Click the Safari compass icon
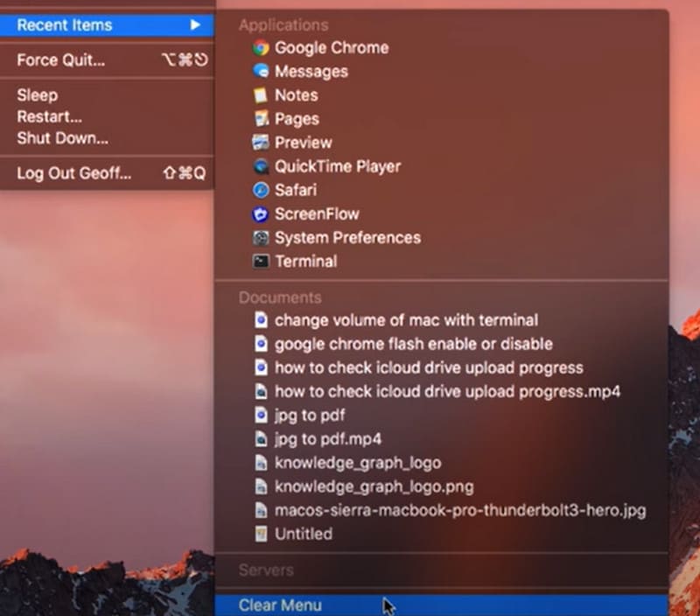Viewport: 700px width, 616px height. coord(261,190)
